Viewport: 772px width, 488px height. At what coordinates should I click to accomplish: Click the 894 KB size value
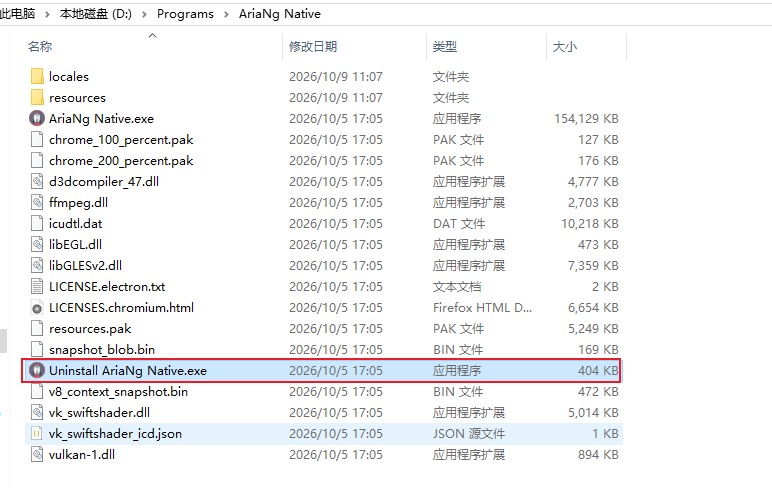point(598,455)
